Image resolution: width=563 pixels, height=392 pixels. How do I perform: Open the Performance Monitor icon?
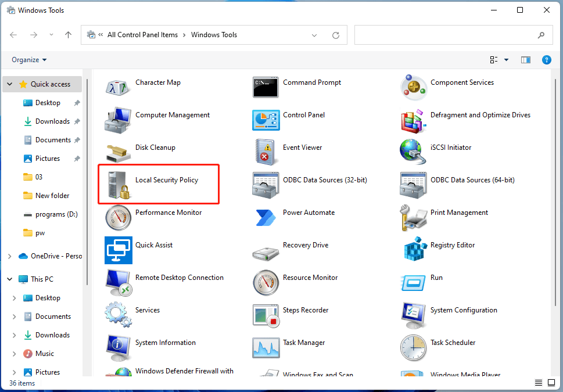(x=118, y=218)
